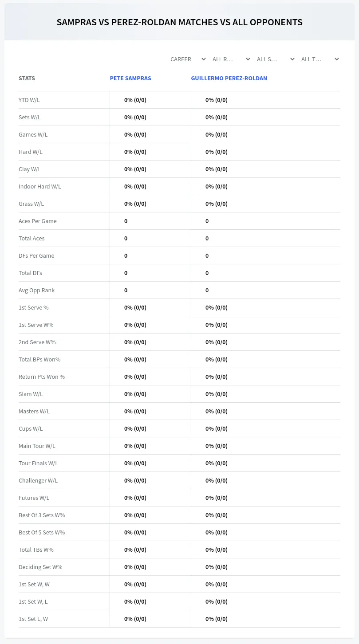The height and width of the screenshot is (644, 359).
Task: Expand the ALL R… filter dropdown
Action: (x=230, y=59)
